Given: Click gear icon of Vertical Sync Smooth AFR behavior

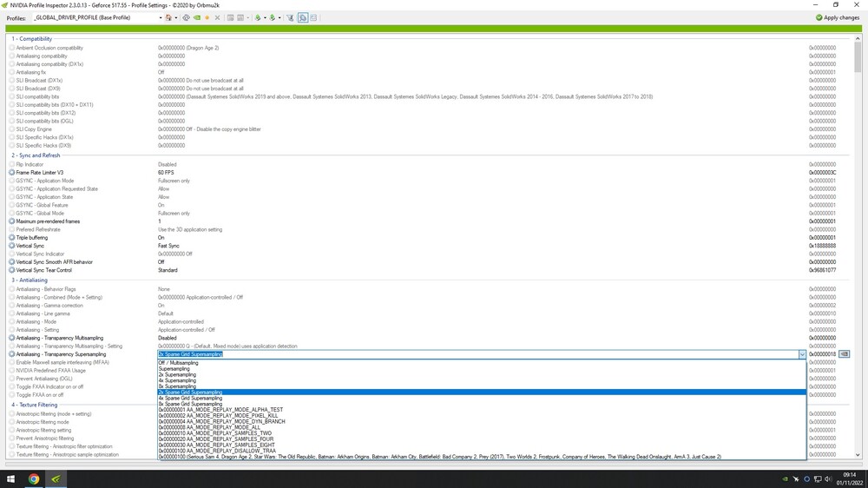Looking at the screenshot, I should [11, 262].
